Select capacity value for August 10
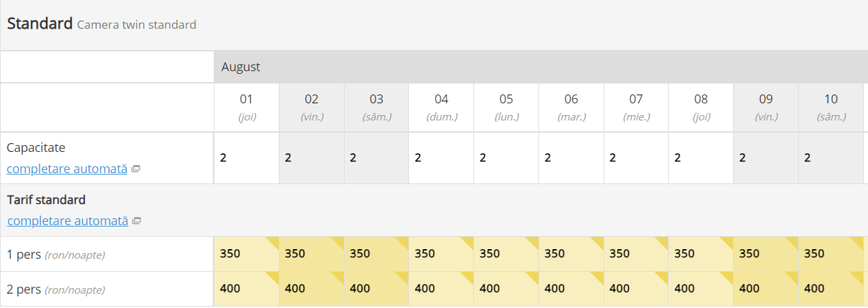Screen dimensions: 868x308 830,158
